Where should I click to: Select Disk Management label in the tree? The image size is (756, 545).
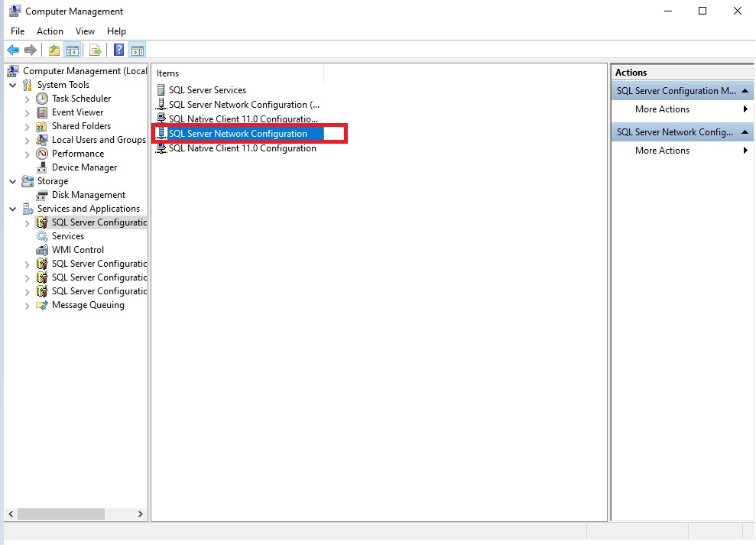(x=89, y=195)
